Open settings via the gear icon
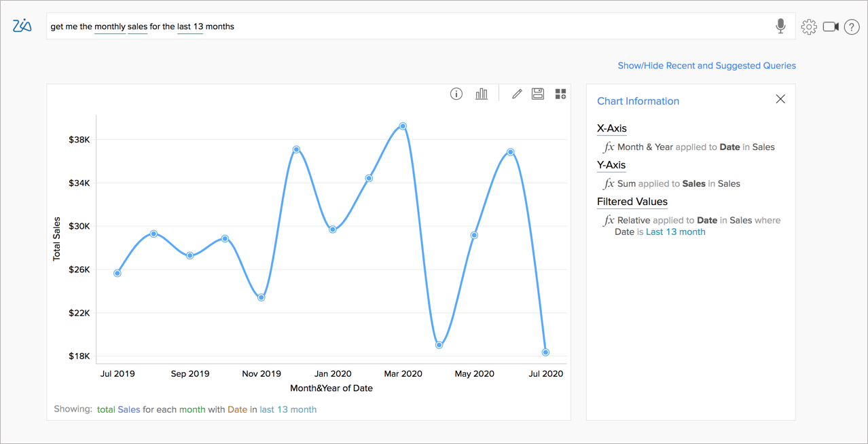868x444 pixels. click(808, 26)
